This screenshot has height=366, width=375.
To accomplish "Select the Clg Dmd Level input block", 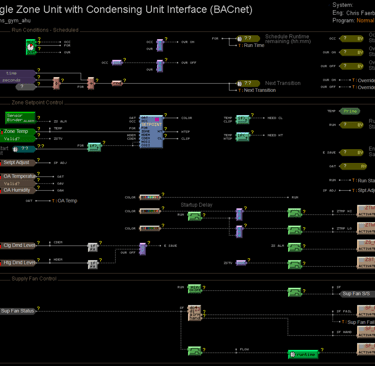I will (x=17, y=246).
